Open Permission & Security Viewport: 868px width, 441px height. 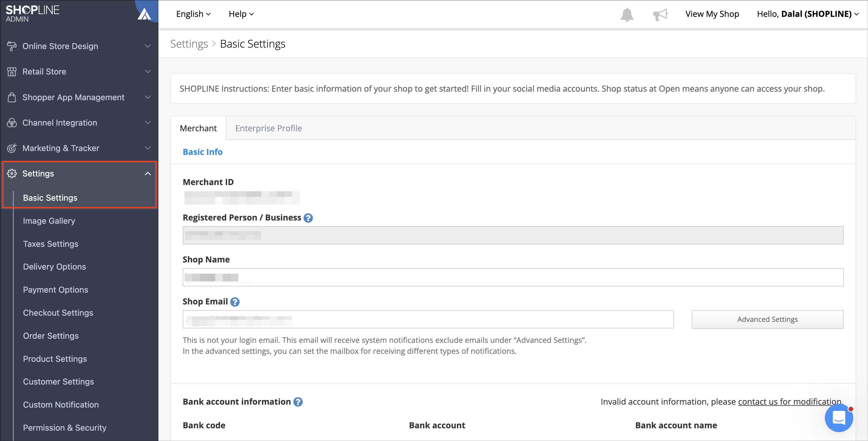pos(65,428)
